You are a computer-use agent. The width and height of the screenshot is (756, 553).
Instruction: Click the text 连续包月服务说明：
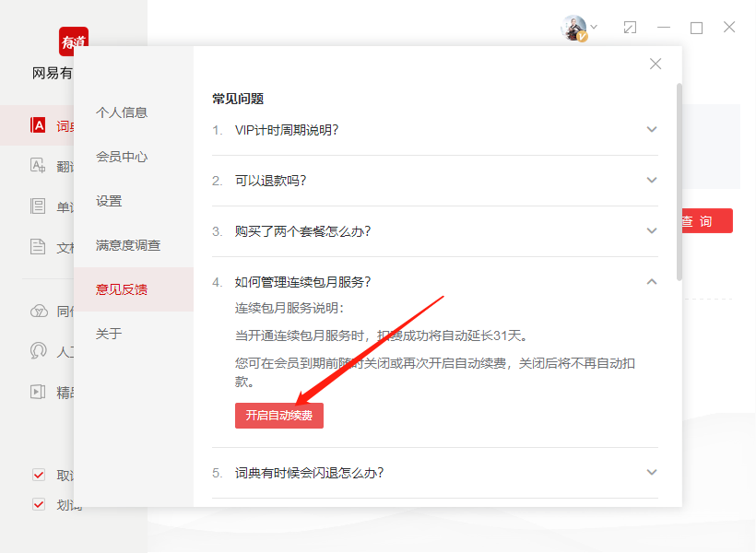289,308
